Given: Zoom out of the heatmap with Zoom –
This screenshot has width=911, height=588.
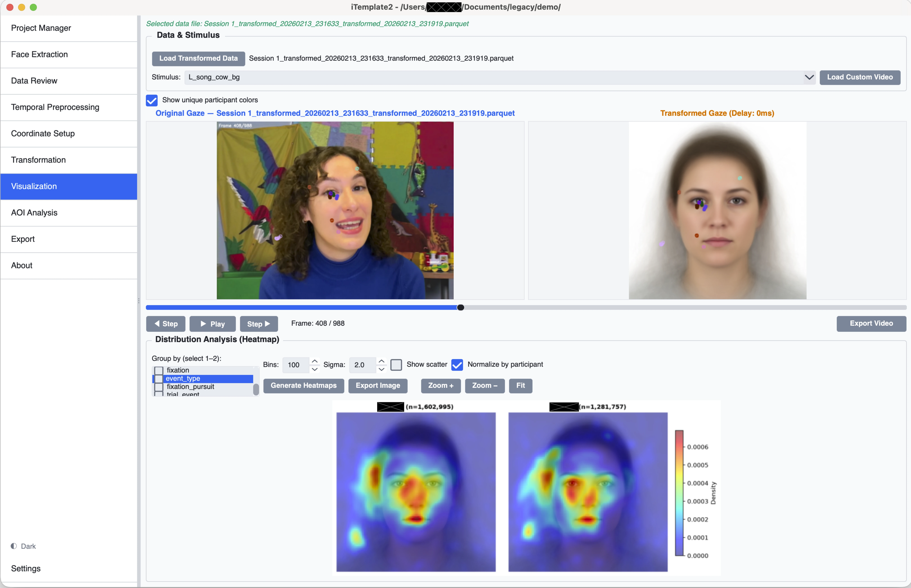Looking at the screenshot, I should 485,386.
